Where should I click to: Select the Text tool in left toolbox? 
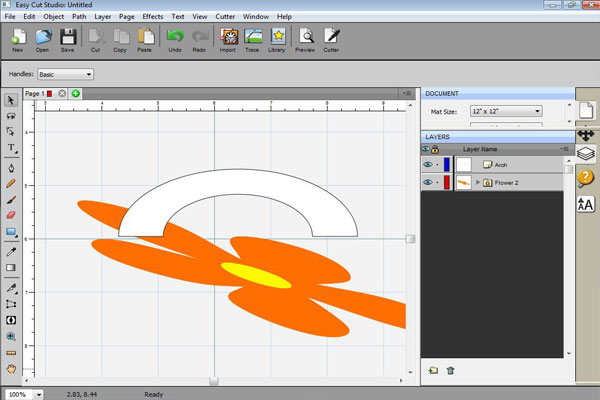[x=11, y=148]
